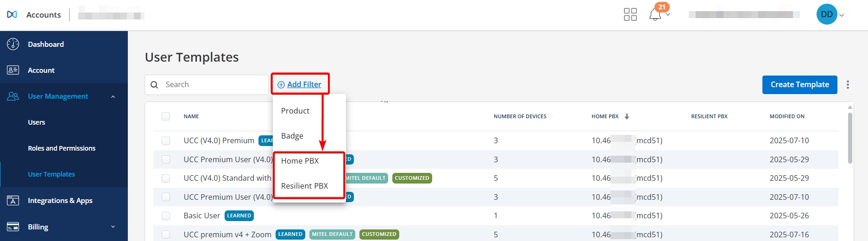
Task: Click the Dashboard sidebar icon
Action: pyautogui.click(x=13, y=44)
